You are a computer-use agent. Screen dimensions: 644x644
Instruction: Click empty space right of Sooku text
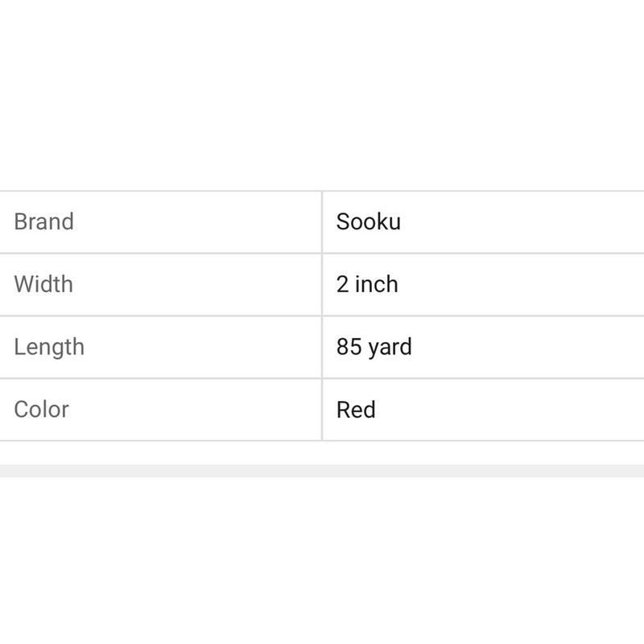(x=523, y=222)
